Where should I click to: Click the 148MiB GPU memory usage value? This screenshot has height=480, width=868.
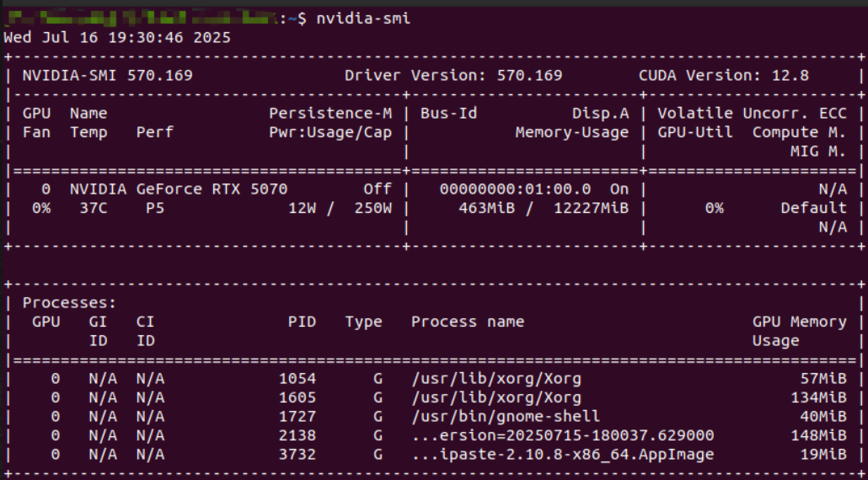click(822, 435)
